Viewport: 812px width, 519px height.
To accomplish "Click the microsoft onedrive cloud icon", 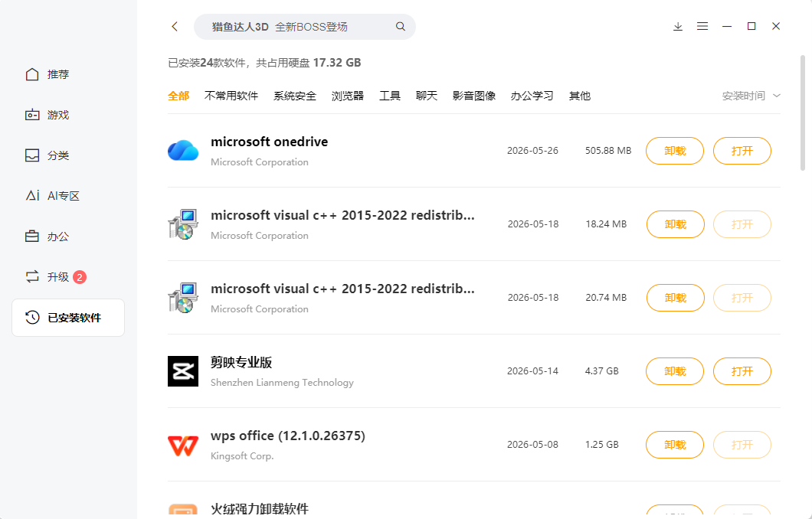I will pyautogui.click(x=183, y=151).
